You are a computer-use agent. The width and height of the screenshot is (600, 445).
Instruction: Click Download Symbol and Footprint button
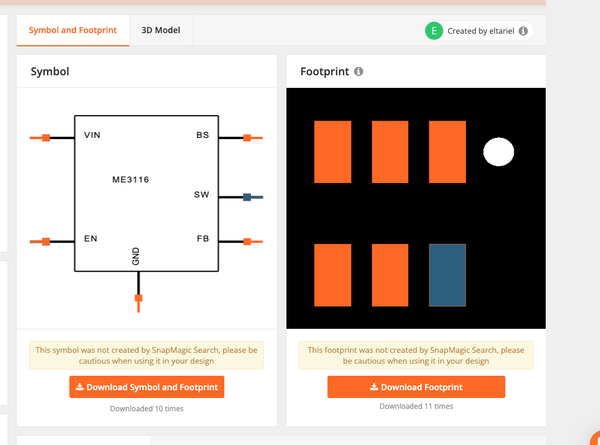click(147, 387)
